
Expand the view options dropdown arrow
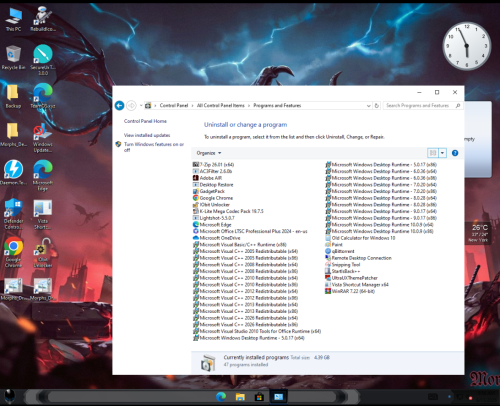point(442,153)
